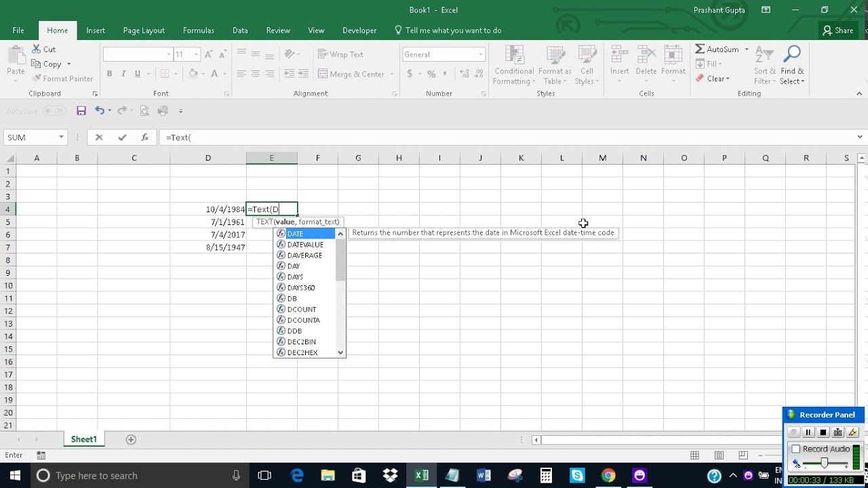Stop recording in Recorder Panel

[x=823, y=432]
